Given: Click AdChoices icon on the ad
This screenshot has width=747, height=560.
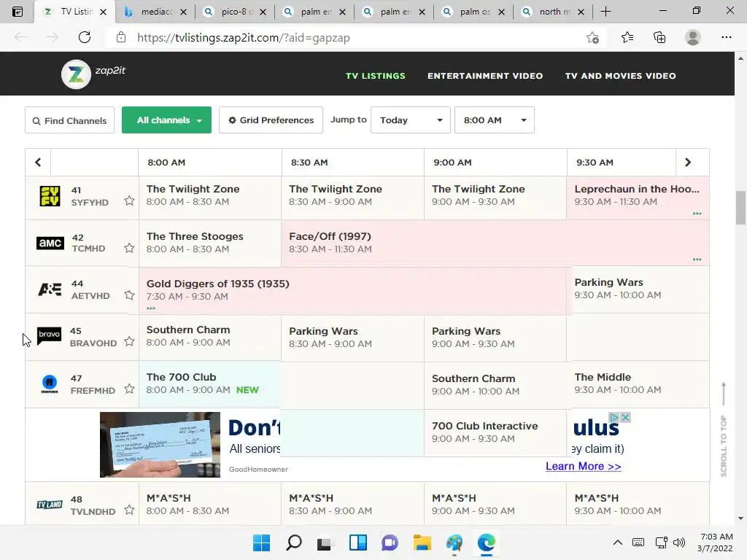Looking at the screenshot, I should [x=614, y=418].
